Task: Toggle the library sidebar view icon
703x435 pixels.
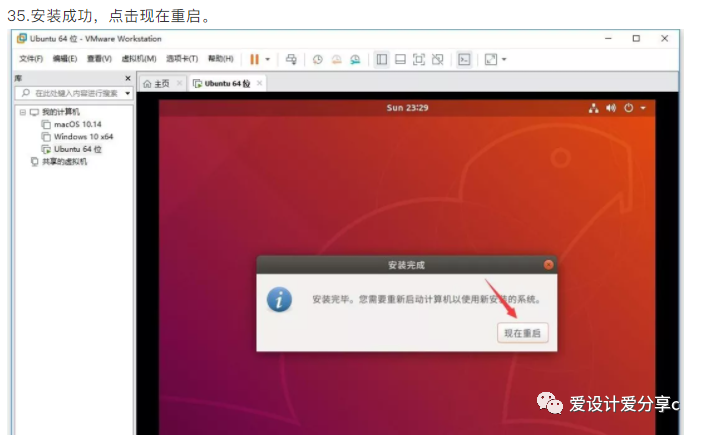Action: pos(382,59)
